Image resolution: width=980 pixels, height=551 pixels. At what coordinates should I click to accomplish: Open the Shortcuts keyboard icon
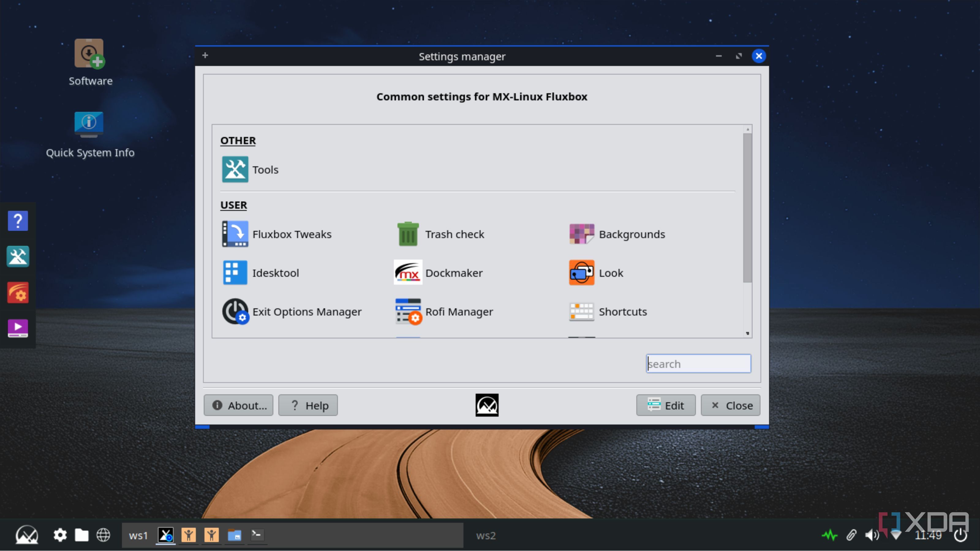click(582, 311)
